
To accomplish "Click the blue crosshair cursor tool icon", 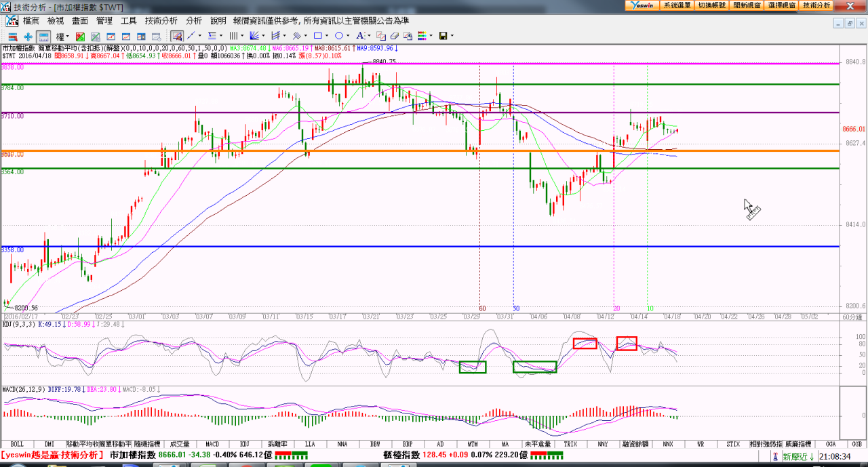I will (x=28, y=36).
